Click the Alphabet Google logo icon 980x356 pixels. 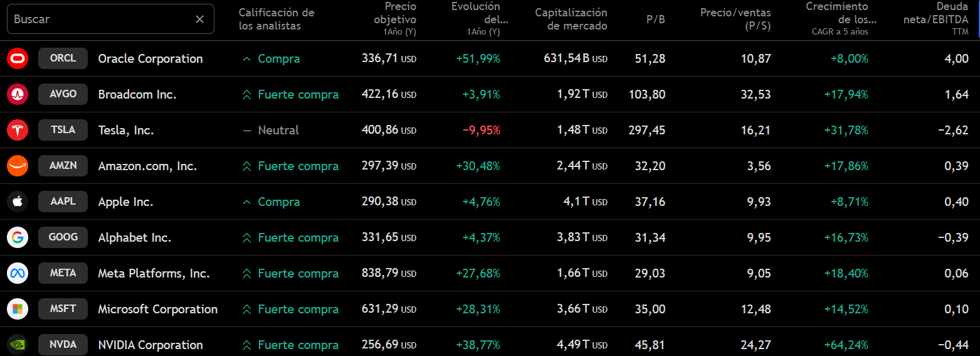point(18,237)
